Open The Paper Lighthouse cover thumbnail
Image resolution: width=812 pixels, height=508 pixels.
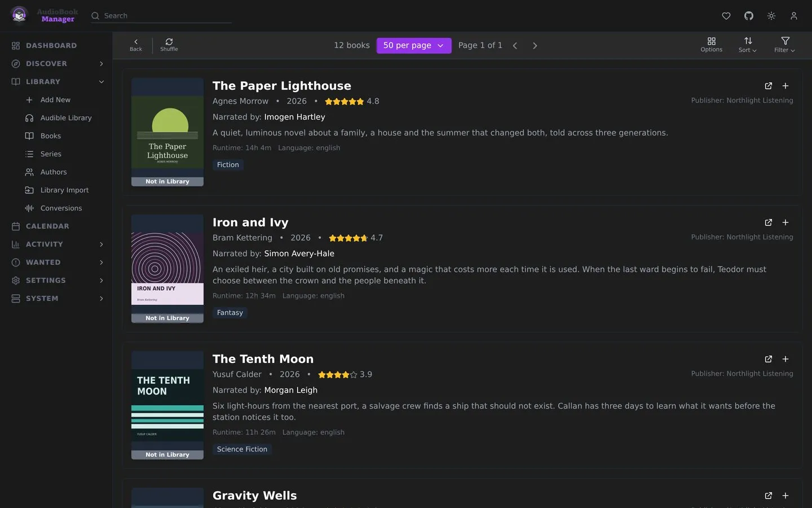[x=167, y=132]
